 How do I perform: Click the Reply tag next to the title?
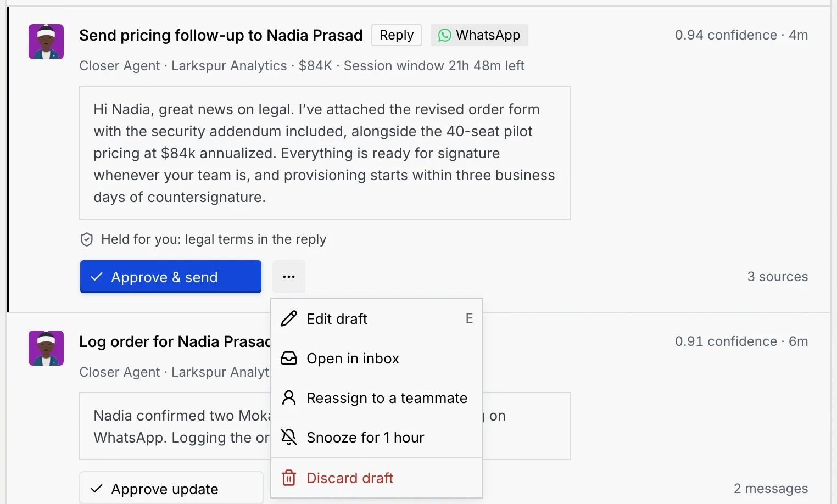(x=397, y=35)
